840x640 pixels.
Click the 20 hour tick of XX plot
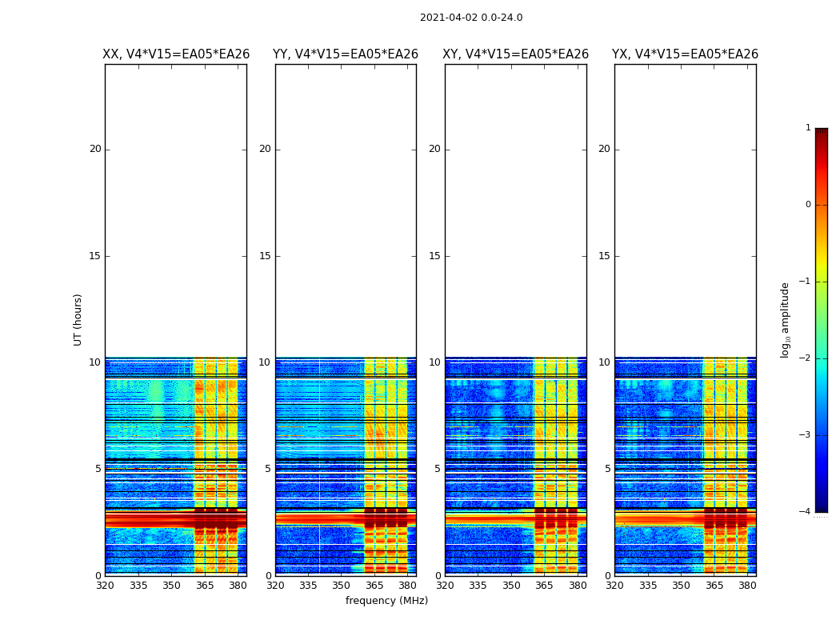(95, 149)
